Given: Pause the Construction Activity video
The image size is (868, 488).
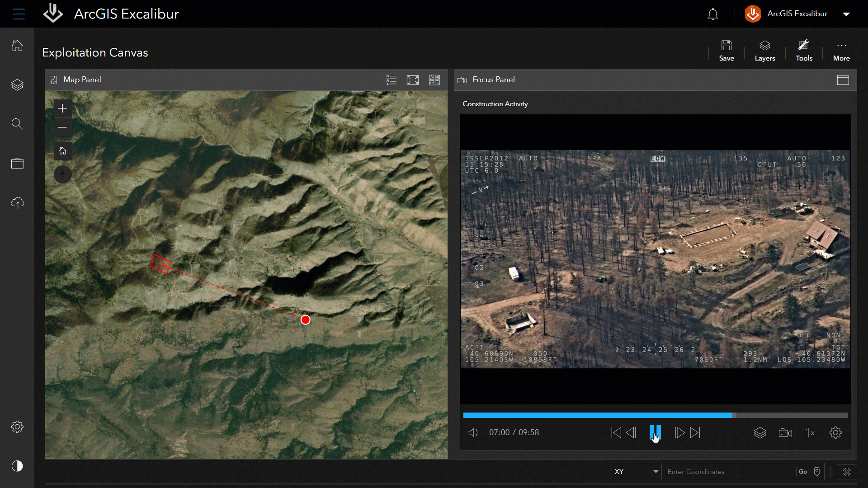Looking at the screenshot, I should [654, 432].
